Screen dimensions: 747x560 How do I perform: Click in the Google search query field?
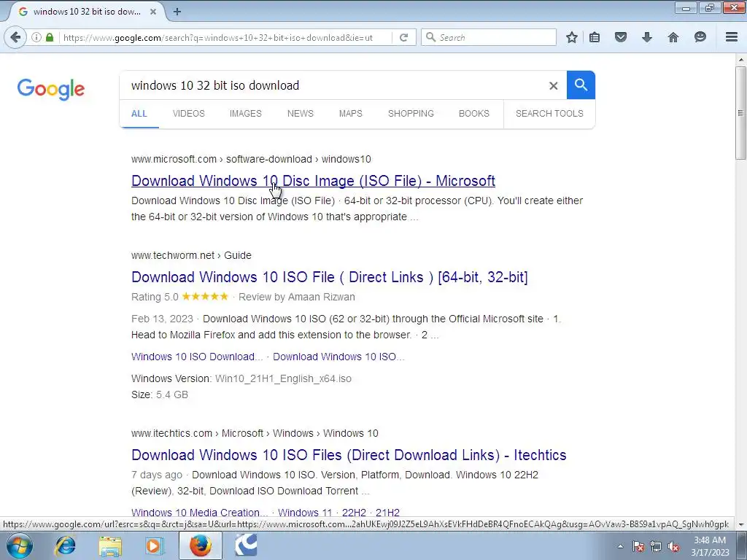point(333,86)
